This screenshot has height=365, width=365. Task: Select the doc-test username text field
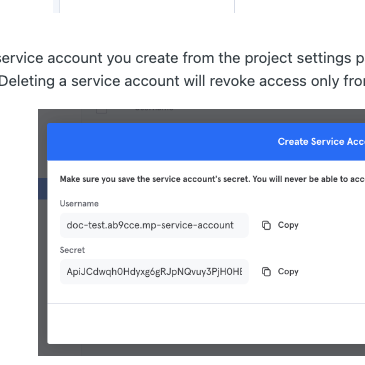tap(154, 225)
